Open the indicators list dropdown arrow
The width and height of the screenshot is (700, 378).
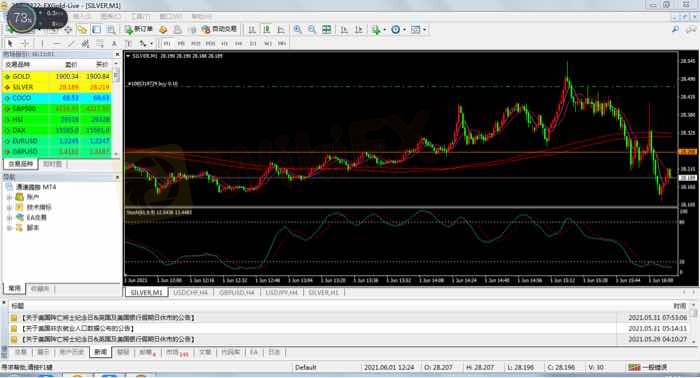[x=384, y=29]
